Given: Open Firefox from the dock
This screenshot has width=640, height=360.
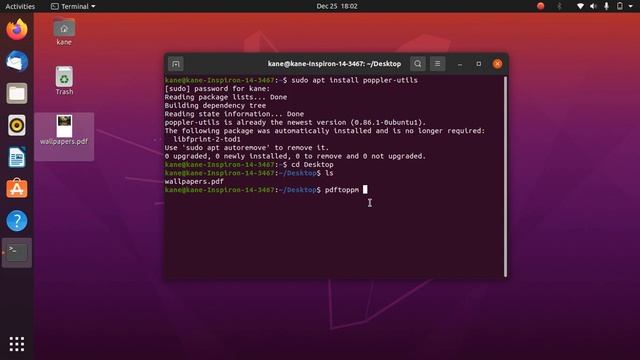Looking at the screenshot, I should [x=17, y=29].
